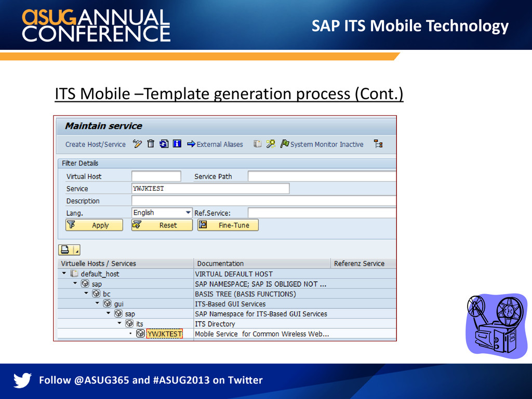Collapse the gui tree node
Image resolution: width=532 pixels, height=399 pixels.
pyautogui.click(x=97, y=303)
